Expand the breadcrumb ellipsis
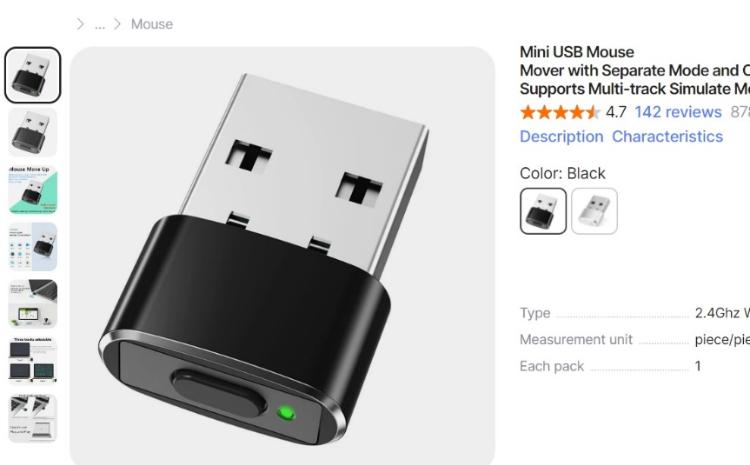This screenshot has height=465, width=750. tap(99, 26)
